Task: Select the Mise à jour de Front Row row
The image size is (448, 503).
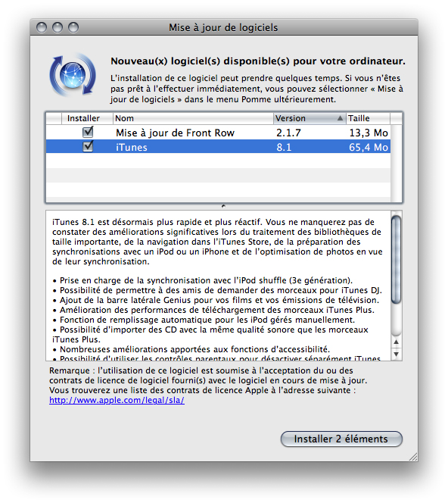Action: tap(218, 133)
